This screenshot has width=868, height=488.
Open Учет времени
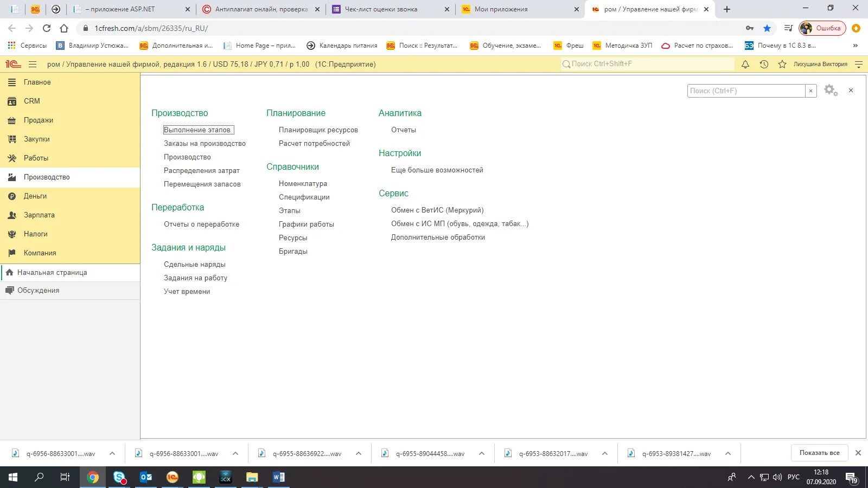(187, 292)
